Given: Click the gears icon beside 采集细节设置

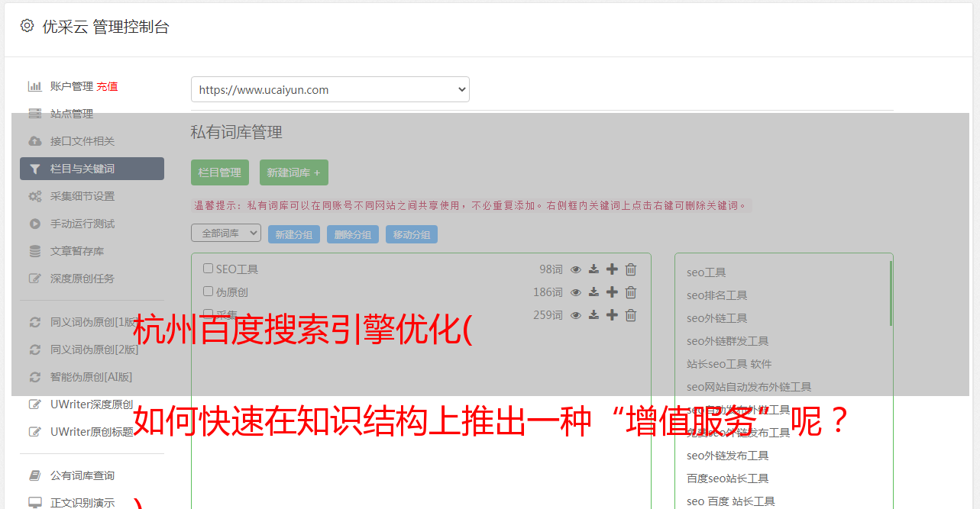Looking at the screenshot, I should tap(34, 196).
